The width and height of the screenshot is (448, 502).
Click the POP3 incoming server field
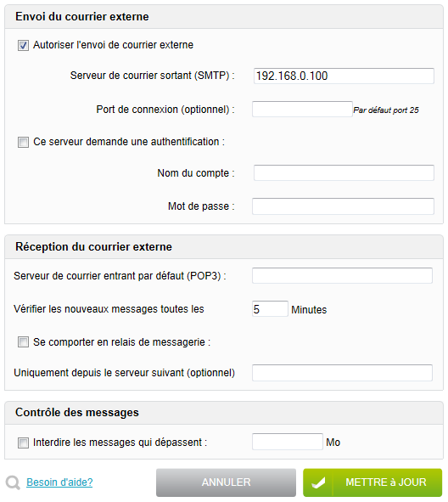342,276
